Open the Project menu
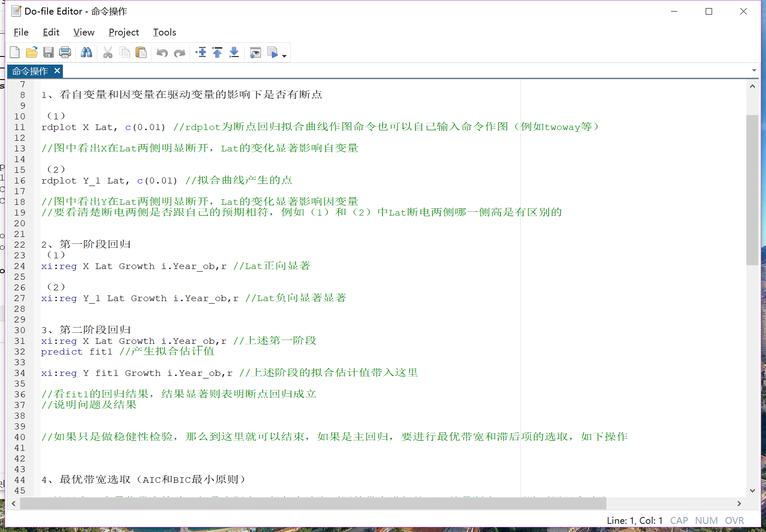The width and height of the screenshot is (766, 532). [x=124, y=32]
